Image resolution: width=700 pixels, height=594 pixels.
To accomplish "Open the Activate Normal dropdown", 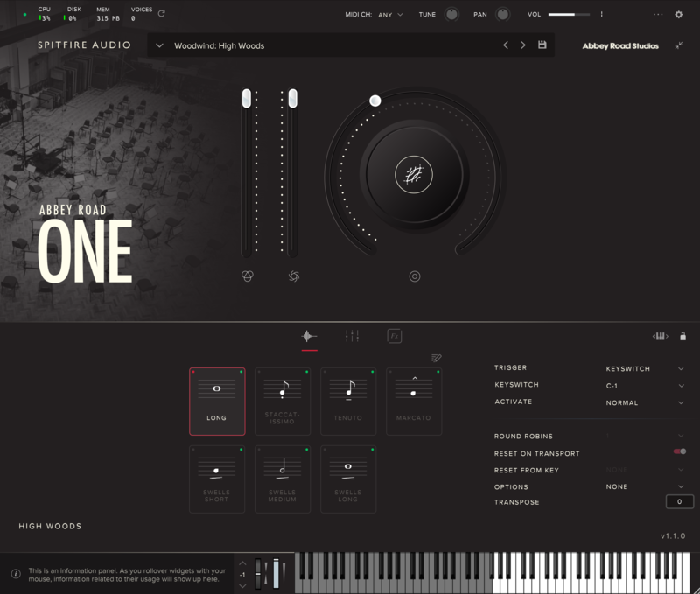I will point(645,402).
